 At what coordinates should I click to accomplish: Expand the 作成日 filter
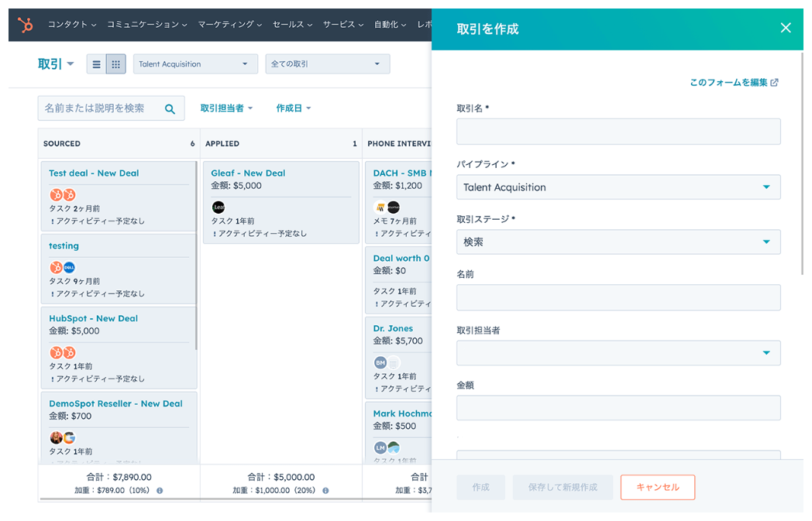coord(293,108)
